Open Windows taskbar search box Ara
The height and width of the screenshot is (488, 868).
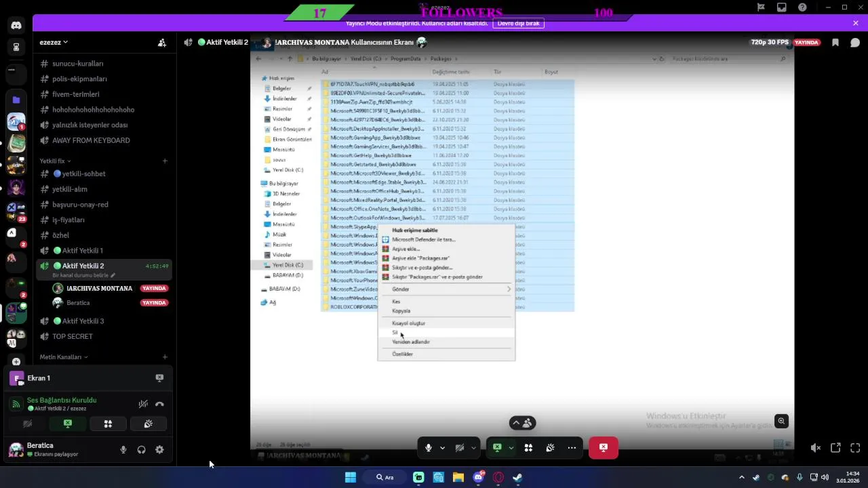pyautogui.click(x=384, y=477)
